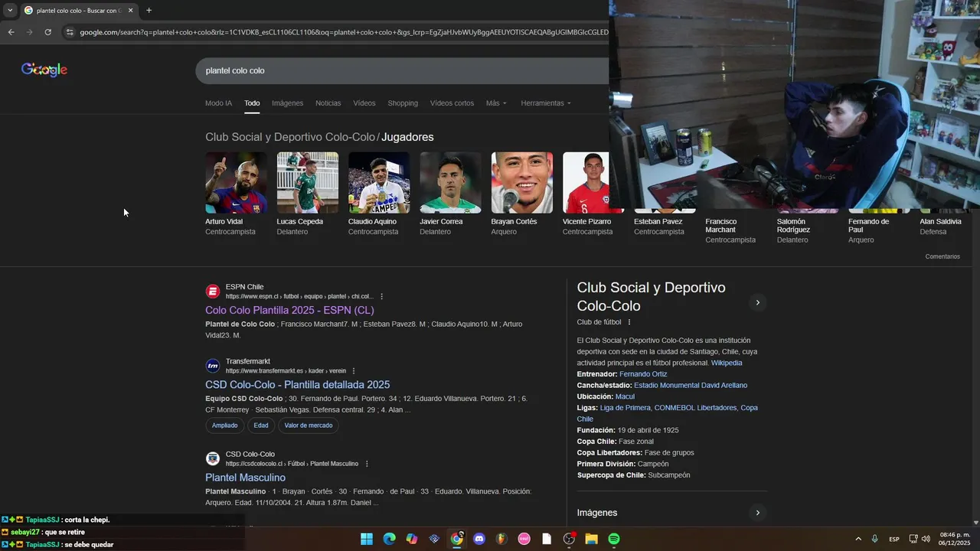
Task: Open Claudio Aquino player photo
Action: (x=379, y=182)
